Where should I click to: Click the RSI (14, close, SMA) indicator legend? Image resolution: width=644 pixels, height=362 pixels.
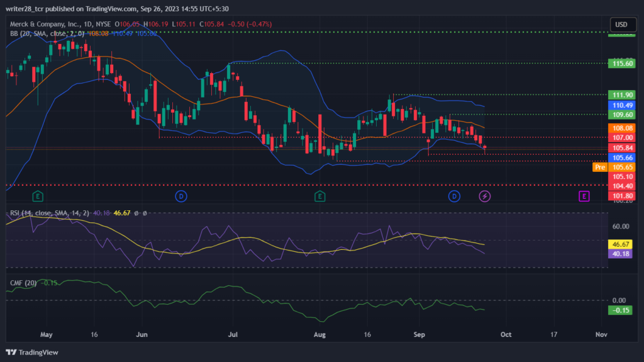49,213
